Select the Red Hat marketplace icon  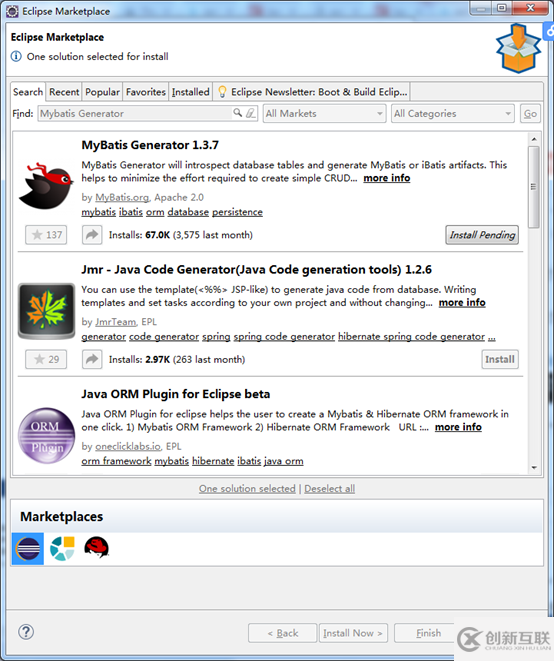click(97, 548)
